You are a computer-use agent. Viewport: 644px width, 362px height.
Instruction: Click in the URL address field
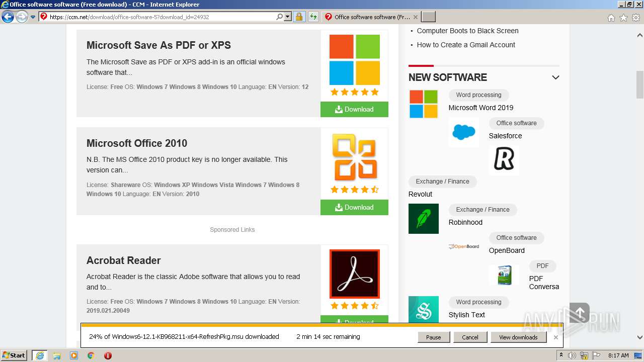click(x=162, y=17)
